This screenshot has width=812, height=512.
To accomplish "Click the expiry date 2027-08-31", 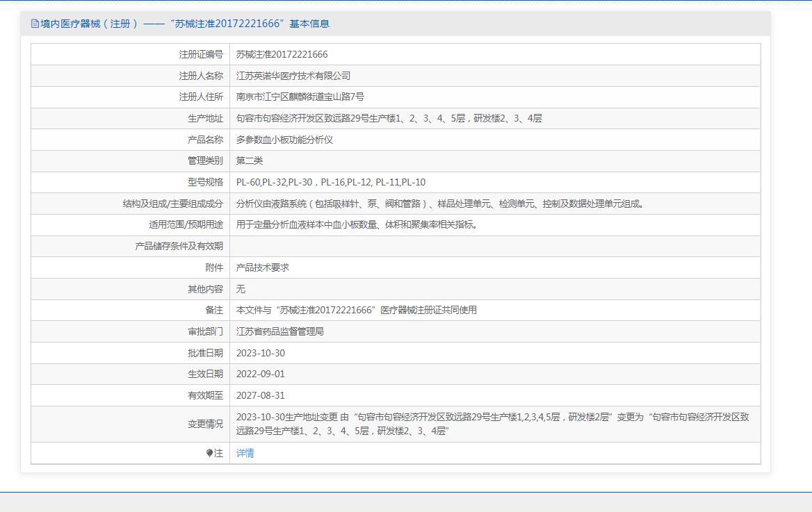I will (x=260, y=396).
